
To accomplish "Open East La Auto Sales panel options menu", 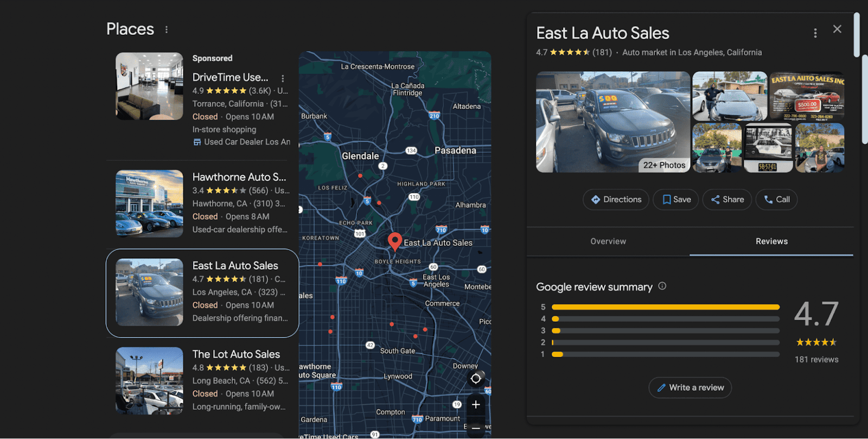I will pyautogui.click(x=815, y=33).
